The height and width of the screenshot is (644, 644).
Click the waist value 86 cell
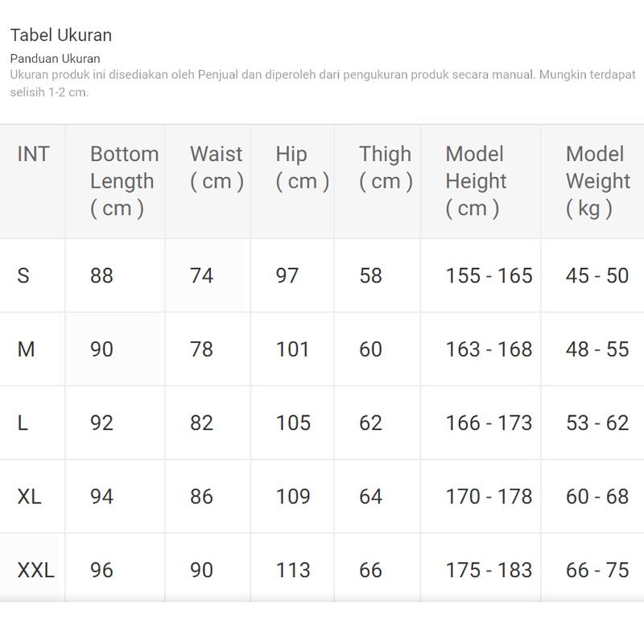[201, 497]
